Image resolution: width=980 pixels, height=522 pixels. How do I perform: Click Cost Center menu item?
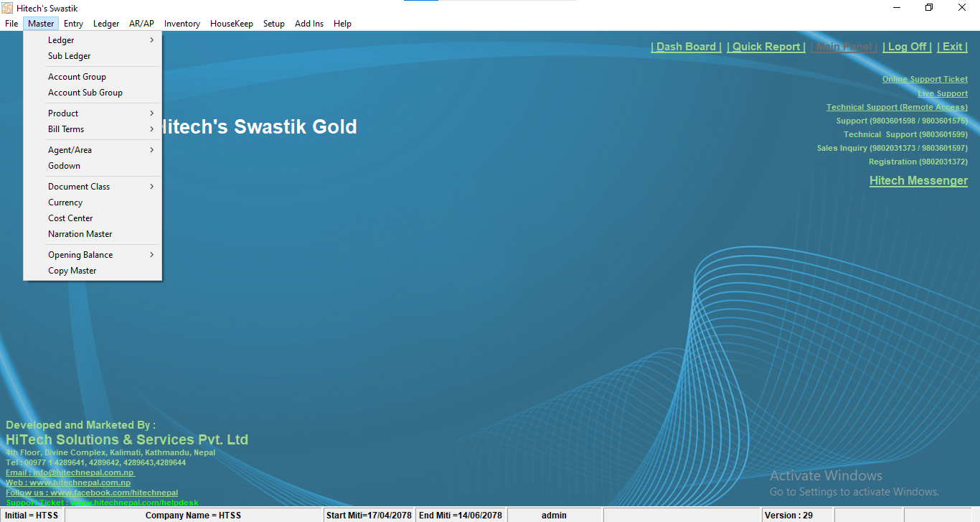(x=70, y=218)
